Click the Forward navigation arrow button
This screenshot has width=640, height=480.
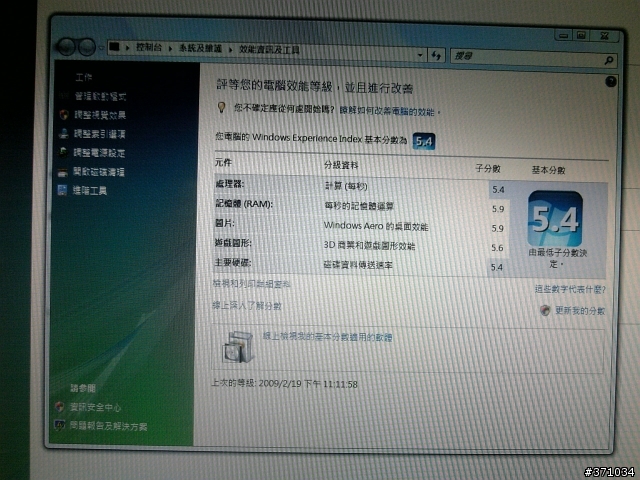87,47
